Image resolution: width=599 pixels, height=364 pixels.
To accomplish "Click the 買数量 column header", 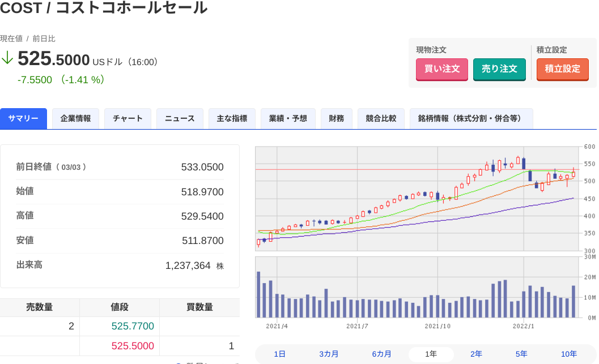I will click(199, 307).
